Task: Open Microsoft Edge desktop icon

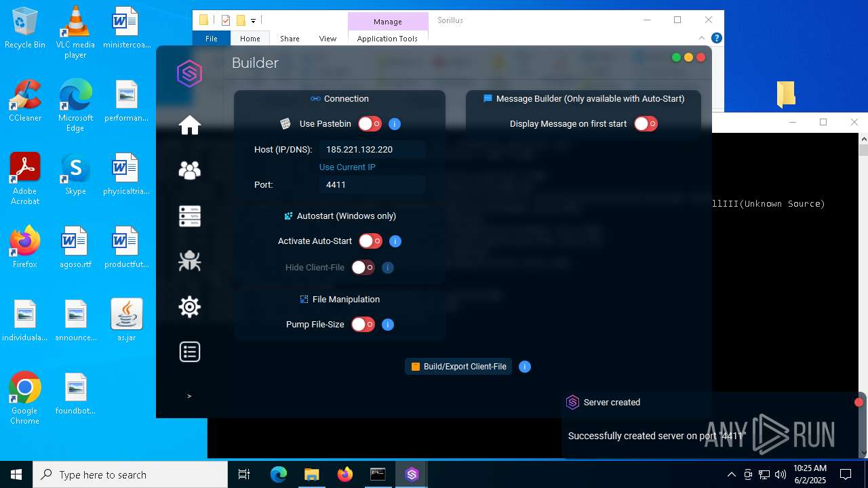Action: click(75, 106)
